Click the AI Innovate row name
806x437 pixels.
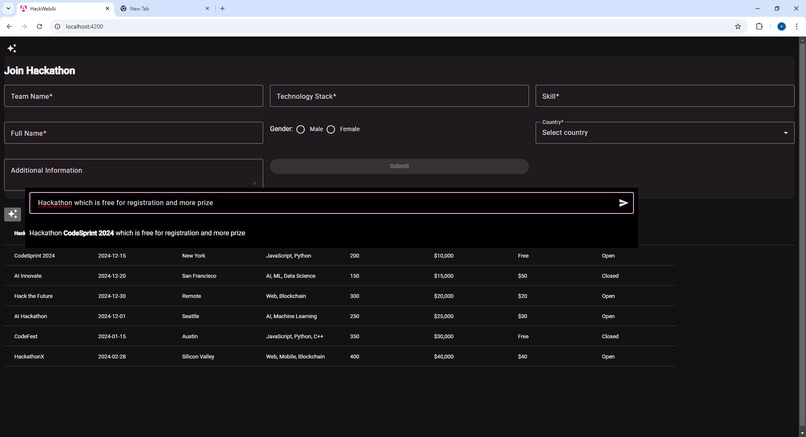click(28, 276)
